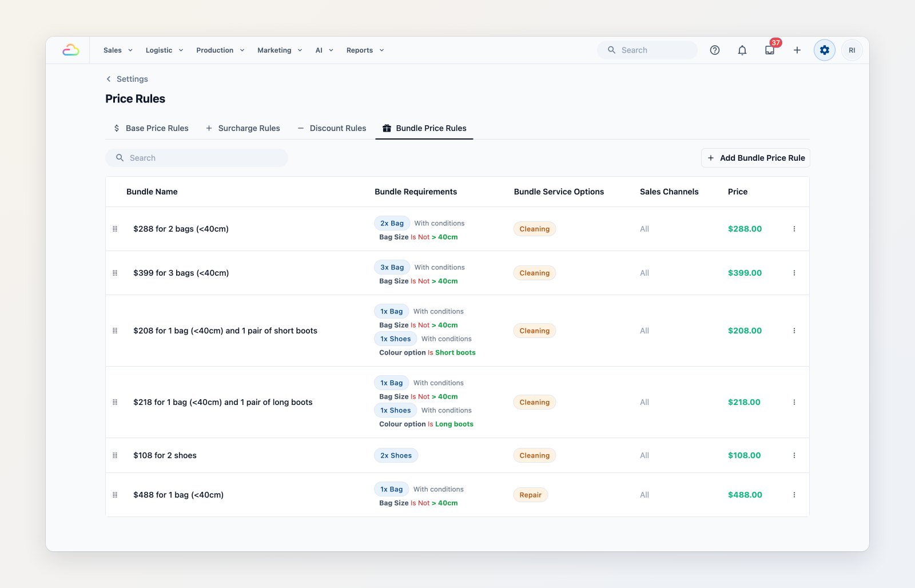Click Add Bundle Price Rule button
This screenshot has width=915, height=588.
pos(755,158)
